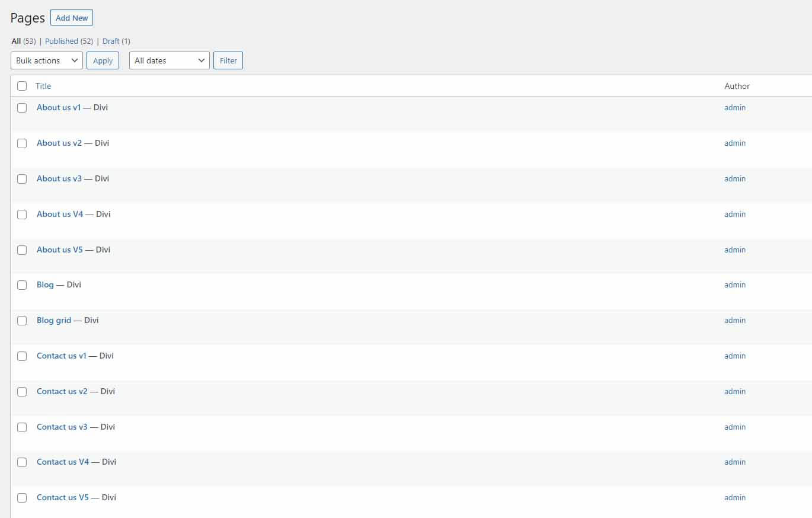Click the Filter button
Viewport: 812px width, 518px height.
tap(228, 60)
